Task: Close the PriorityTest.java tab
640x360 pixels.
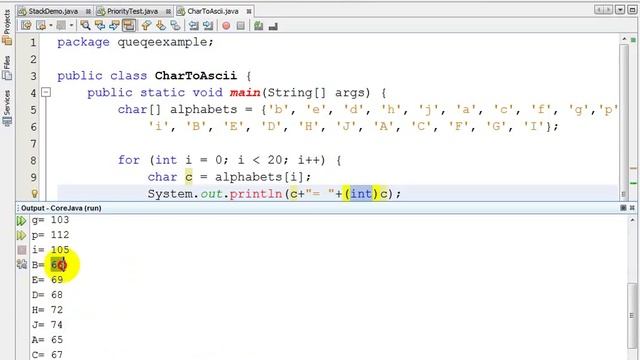Action: click(x=168, y=11)
